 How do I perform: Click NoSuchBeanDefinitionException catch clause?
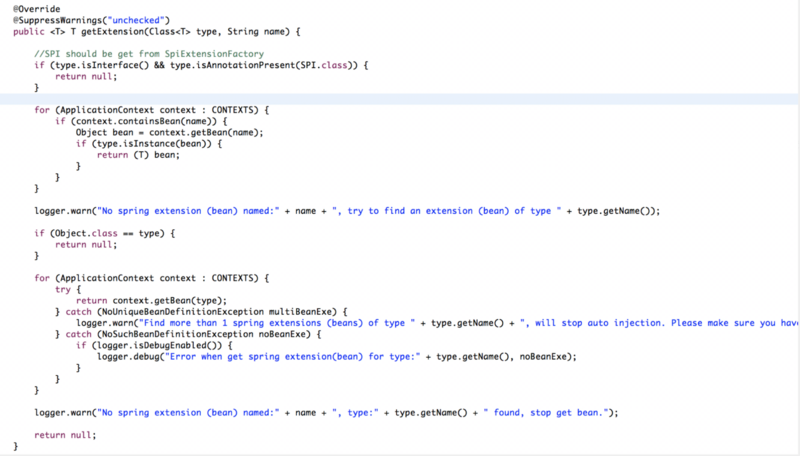coord(188,335)
